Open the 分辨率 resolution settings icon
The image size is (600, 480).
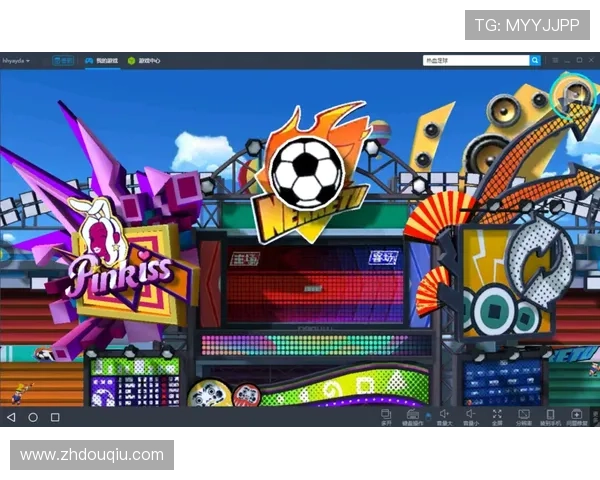tap(523, 415)
